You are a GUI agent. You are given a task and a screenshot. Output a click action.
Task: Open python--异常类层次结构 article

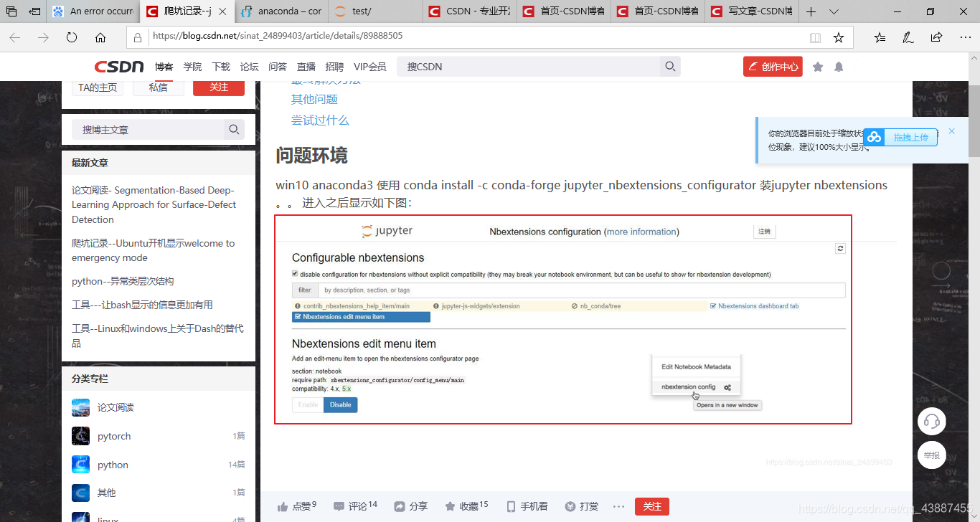(x=123, y=281)
